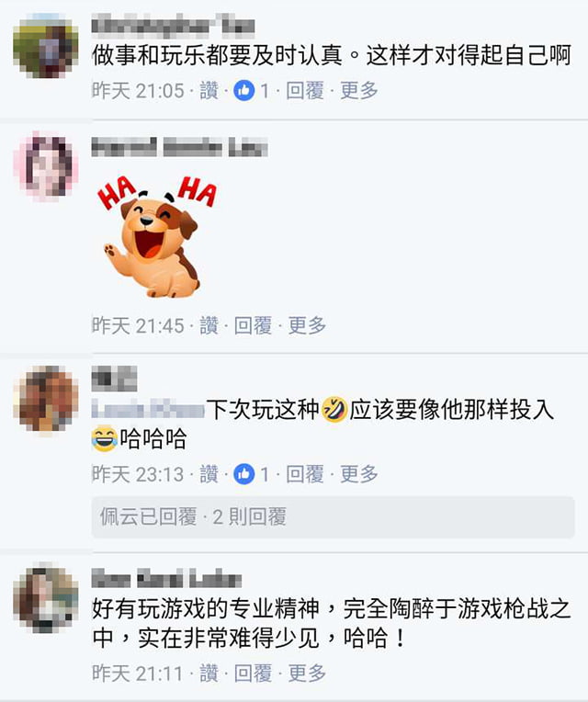Like the sticker comment posted 21:45
The width and height of the screenshot is (588, 702).
209,325
